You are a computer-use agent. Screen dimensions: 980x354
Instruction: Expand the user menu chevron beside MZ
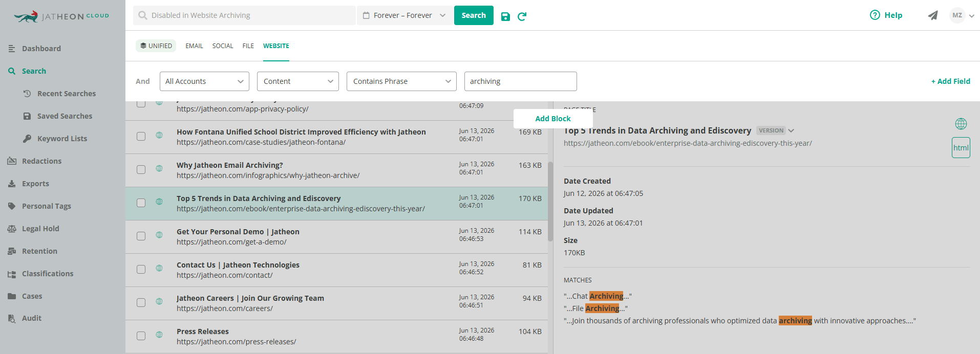[x=971, y=16]
